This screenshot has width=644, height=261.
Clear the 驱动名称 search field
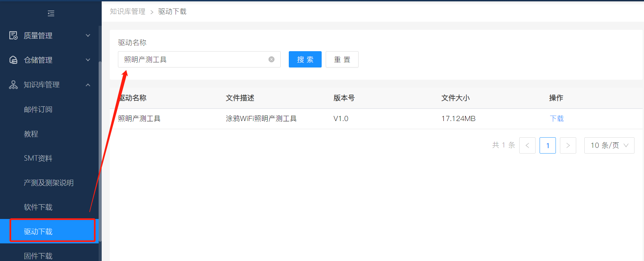(271, 59)
